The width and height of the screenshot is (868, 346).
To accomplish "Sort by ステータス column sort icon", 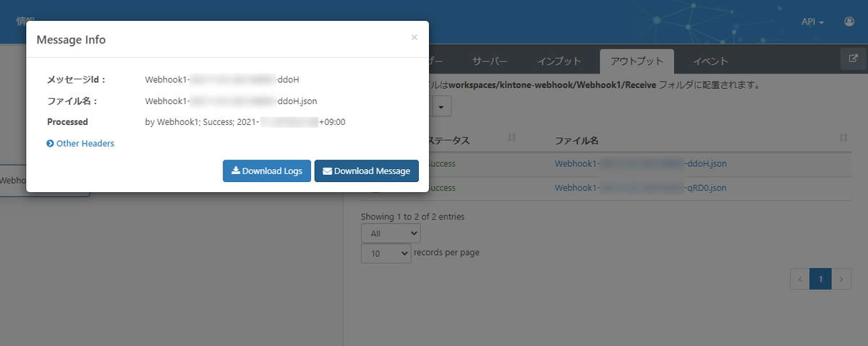I will coord(511,137).
